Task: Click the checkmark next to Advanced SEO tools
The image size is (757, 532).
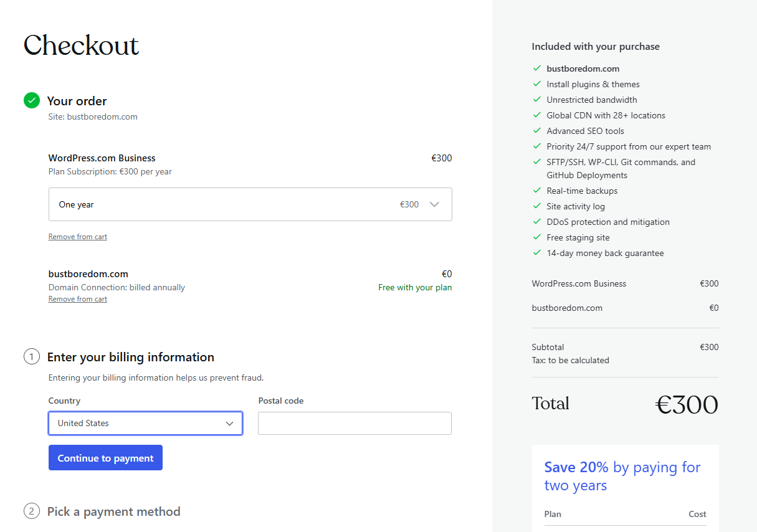Action: tap(536, 131)
